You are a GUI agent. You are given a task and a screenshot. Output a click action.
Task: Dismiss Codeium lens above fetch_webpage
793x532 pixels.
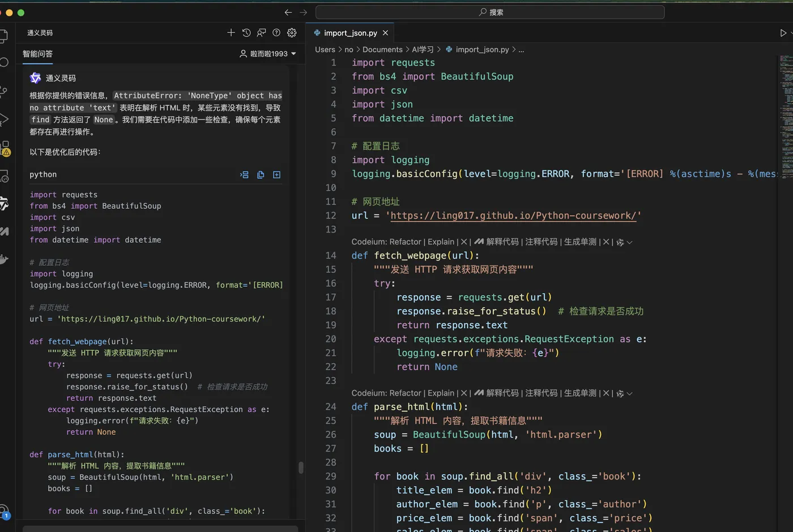[x=464, y=242]
